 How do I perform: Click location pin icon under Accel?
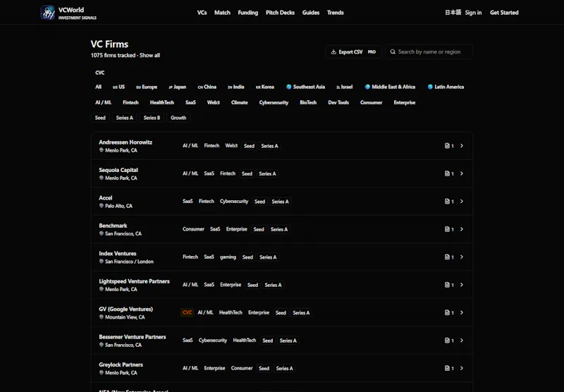click(x=102, y=206)
